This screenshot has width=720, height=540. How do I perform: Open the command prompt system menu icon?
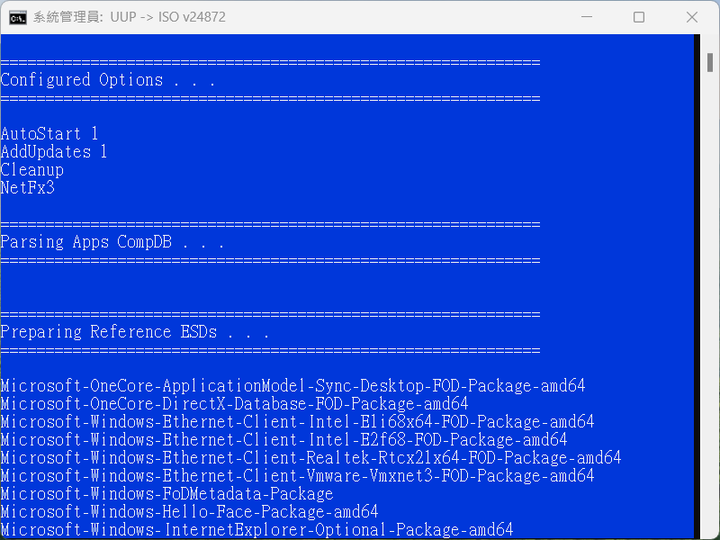18,17
